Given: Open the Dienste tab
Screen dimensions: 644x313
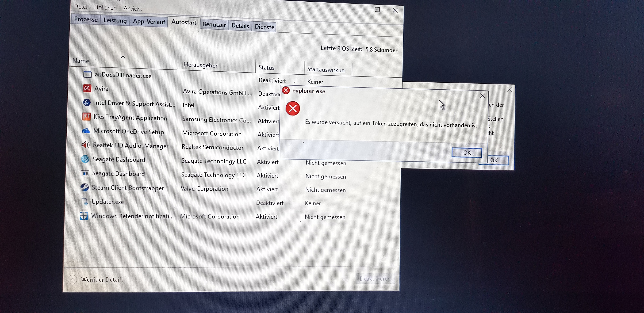Looking at the screenshot, I should 264,27.
